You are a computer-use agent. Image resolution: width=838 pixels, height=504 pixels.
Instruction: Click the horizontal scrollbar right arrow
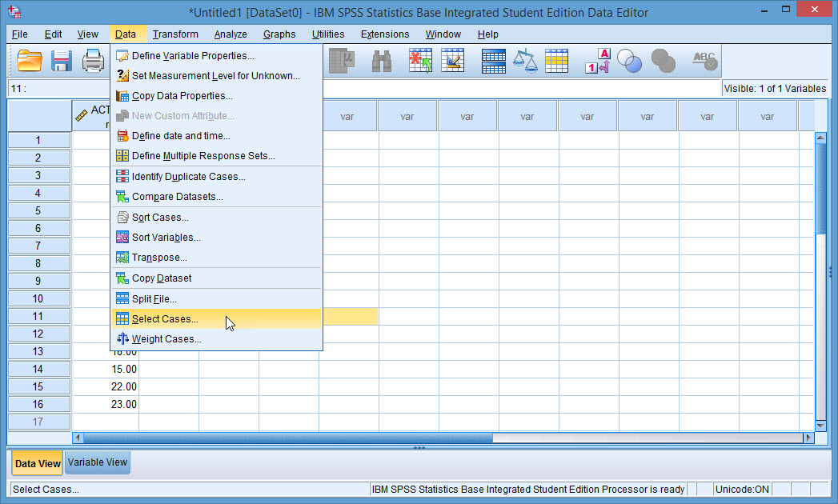808,438
